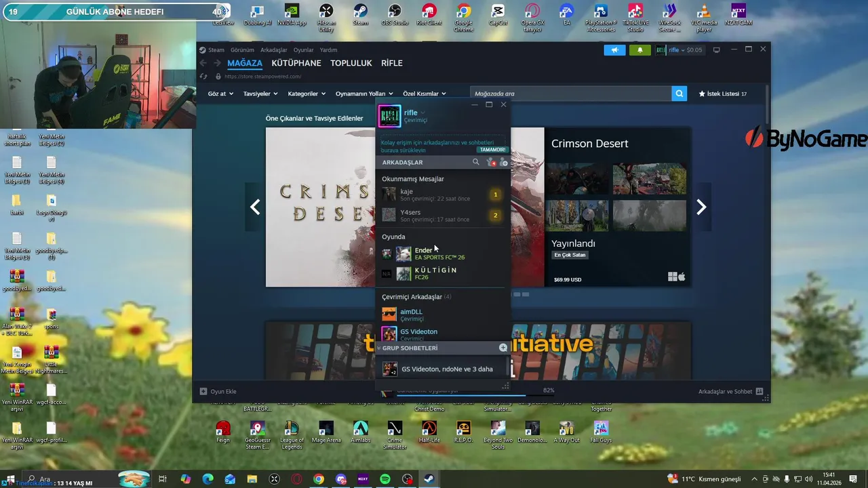Open unread chat from Y4sers
The height and width of the screenshot is (488, 868).
click(x=441, y=216)
